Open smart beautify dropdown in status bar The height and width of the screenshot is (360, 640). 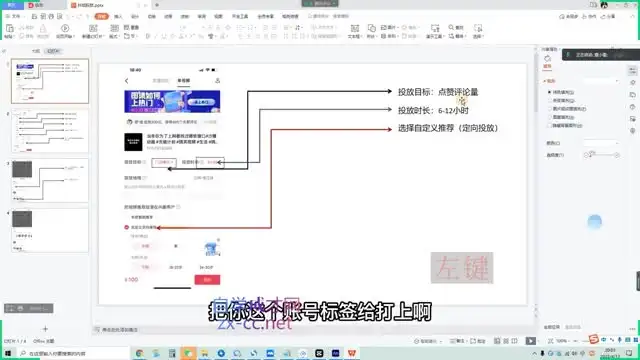428,341
